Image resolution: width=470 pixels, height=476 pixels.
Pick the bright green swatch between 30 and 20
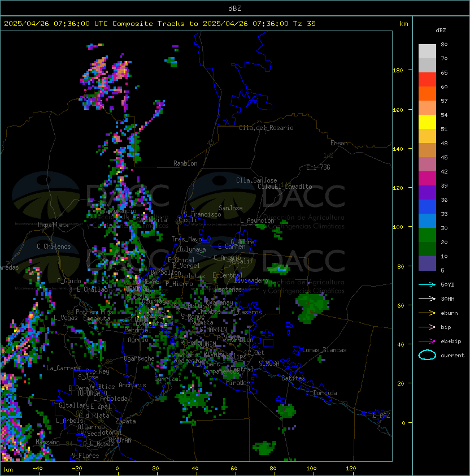tap(427, 235)
